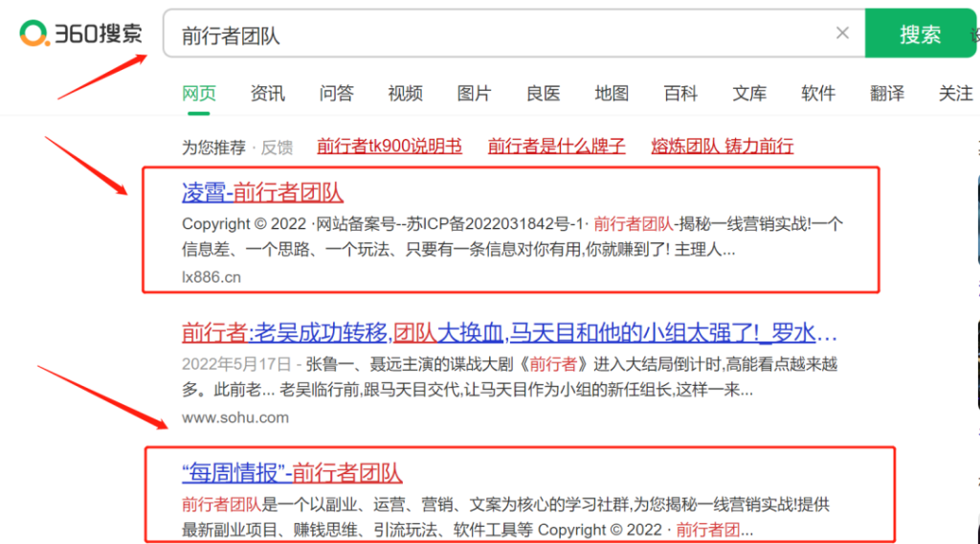Open the 软件 tab

(x=819, y=93)
